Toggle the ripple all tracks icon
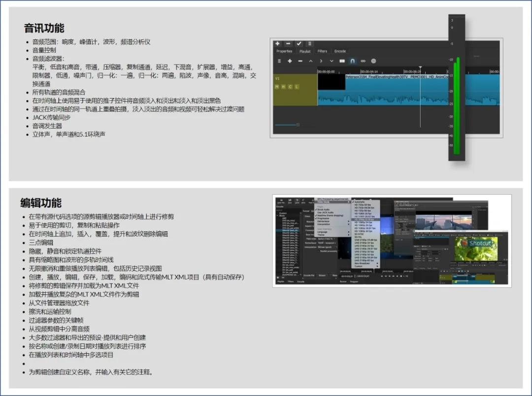The height and width of the screenshot is (396, 532). coord(373,61)
